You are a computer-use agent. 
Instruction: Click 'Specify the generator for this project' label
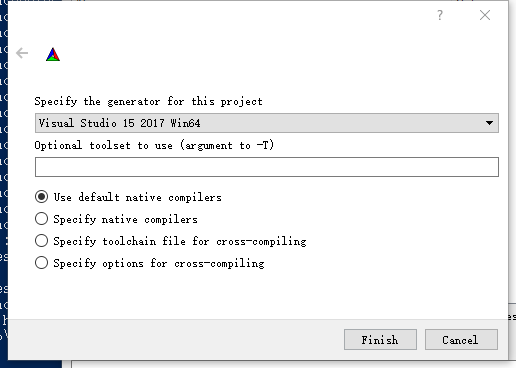coord(148,101)
